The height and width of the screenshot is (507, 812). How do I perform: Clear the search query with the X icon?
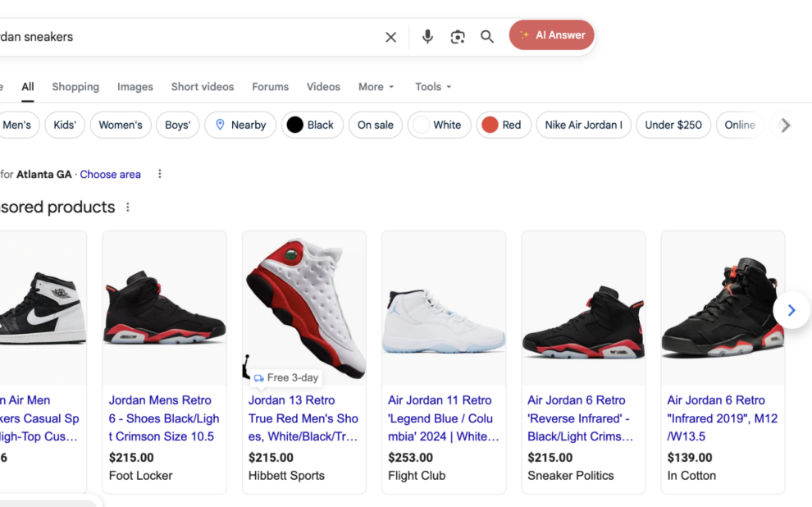(390, 36)
